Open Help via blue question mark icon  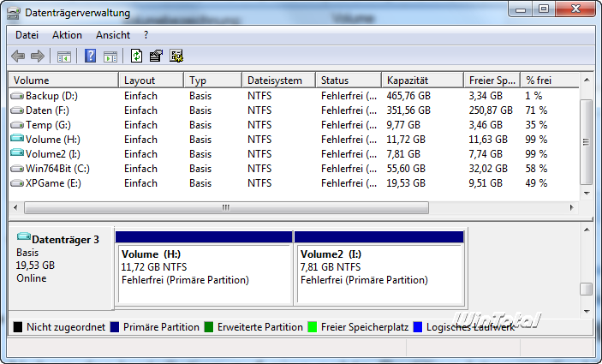coord(90,56)
